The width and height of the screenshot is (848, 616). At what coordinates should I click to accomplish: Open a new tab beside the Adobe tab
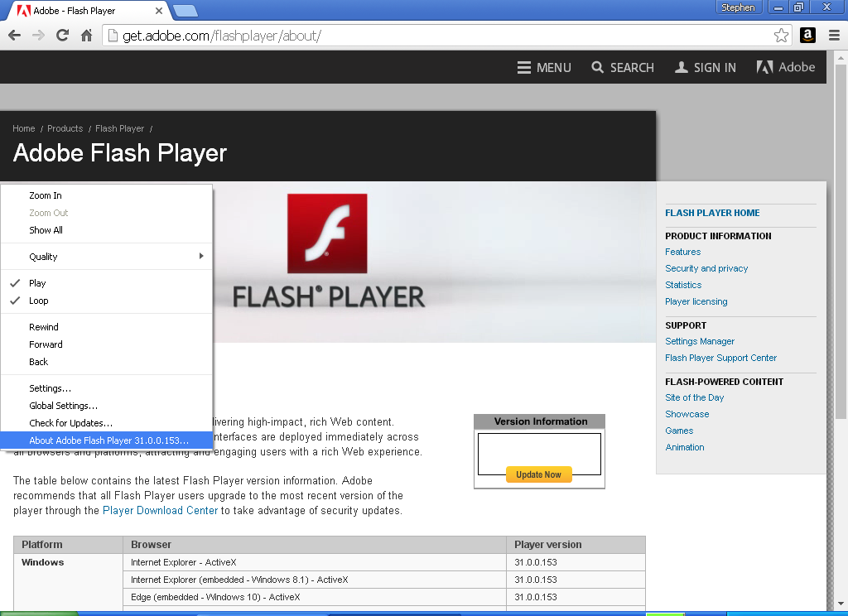[x=185, y=10]
